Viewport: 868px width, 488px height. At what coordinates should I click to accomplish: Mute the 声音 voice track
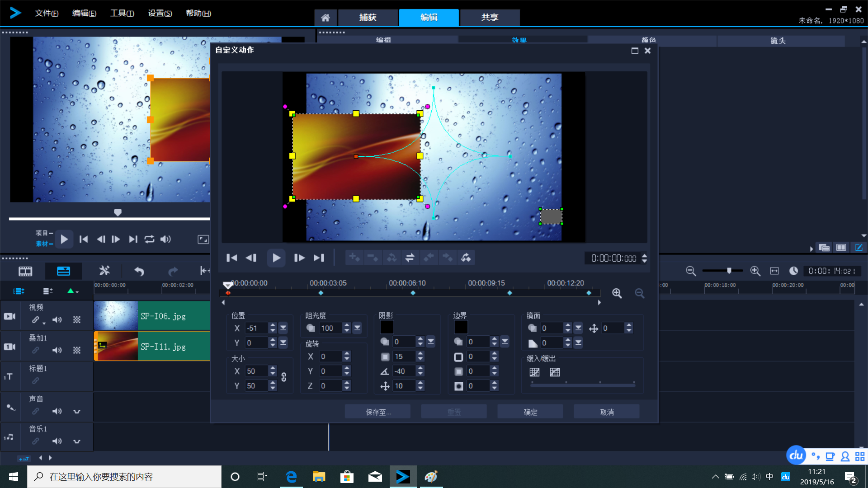click(x=57, y=411)
